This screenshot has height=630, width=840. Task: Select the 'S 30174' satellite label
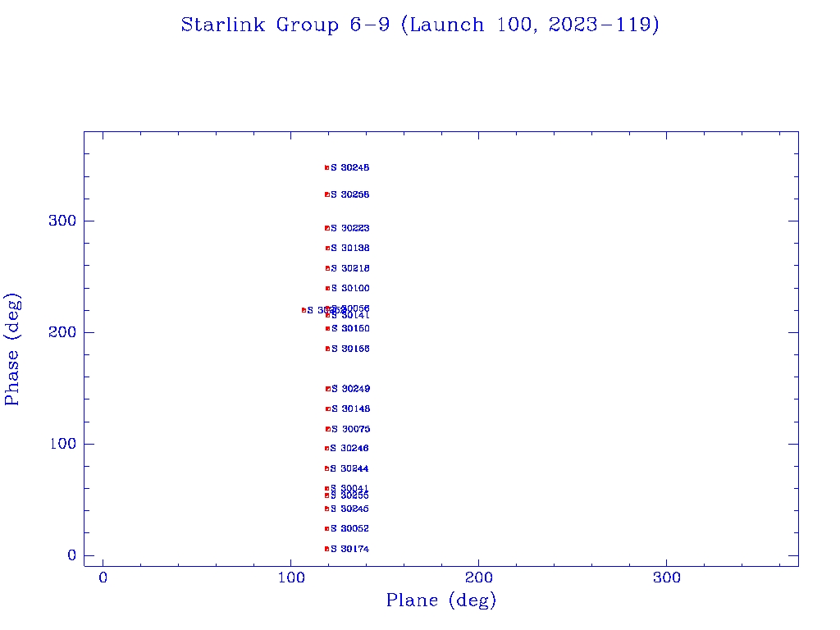[349, 549]
